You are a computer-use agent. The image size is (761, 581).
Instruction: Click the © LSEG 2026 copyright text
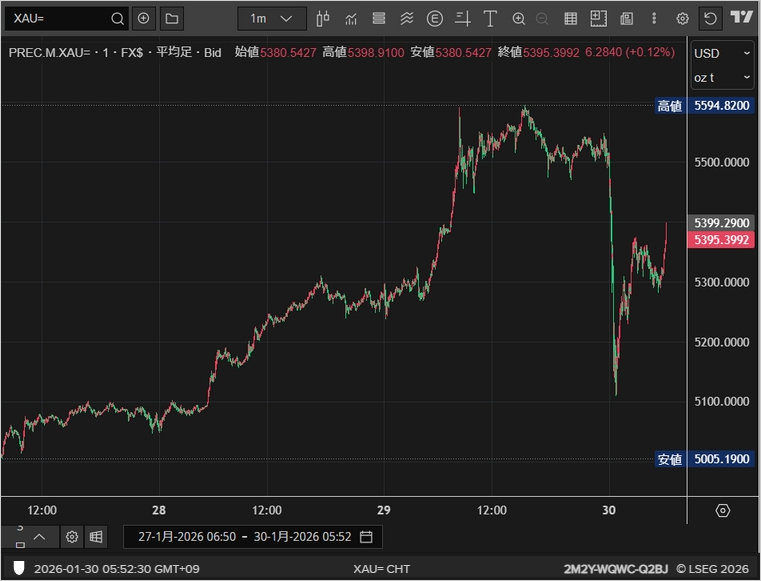point(713,569)
